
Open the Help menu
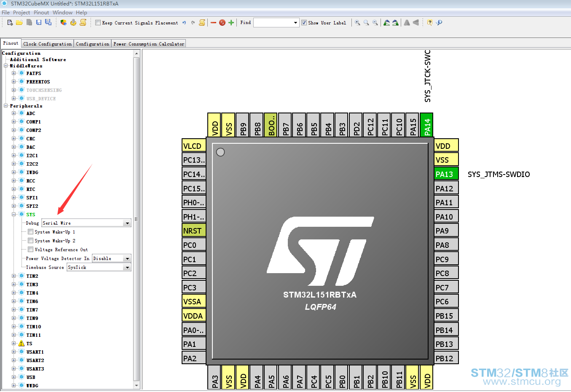coord(81,13)
